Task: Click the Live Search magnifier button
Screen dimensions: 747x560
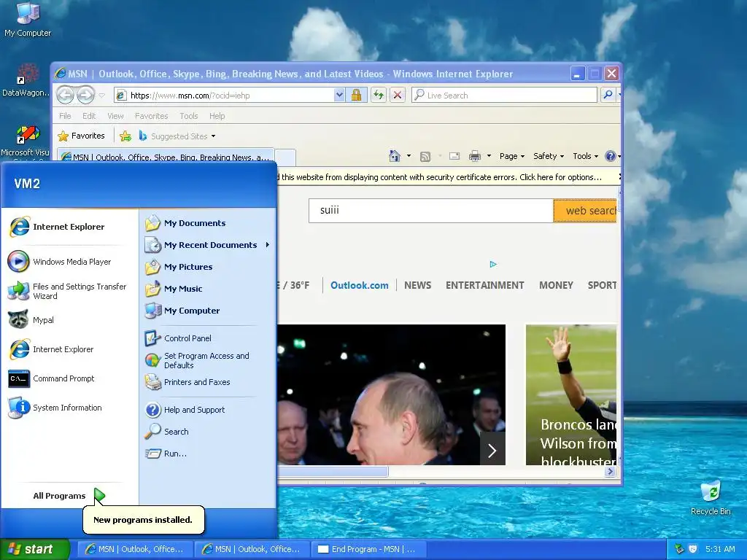Action: coord(608,96)
